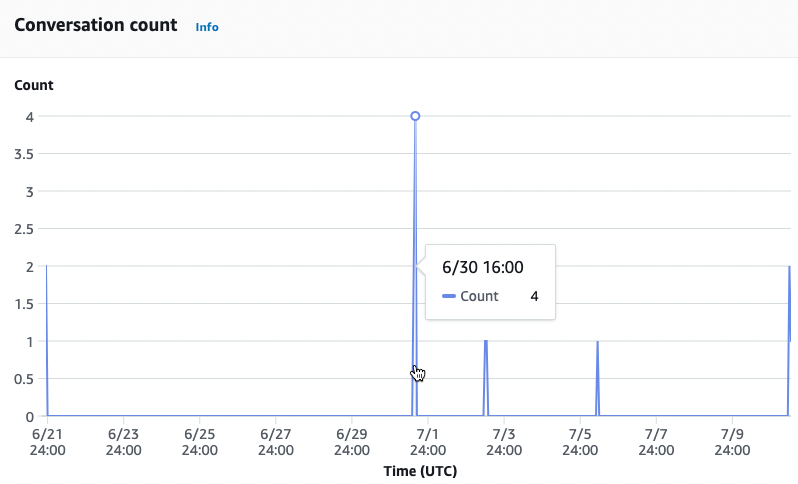Open the Info link beside Conversation count
Image resolution: width=798 pixels, height=484 pixels.
point(207,27)
